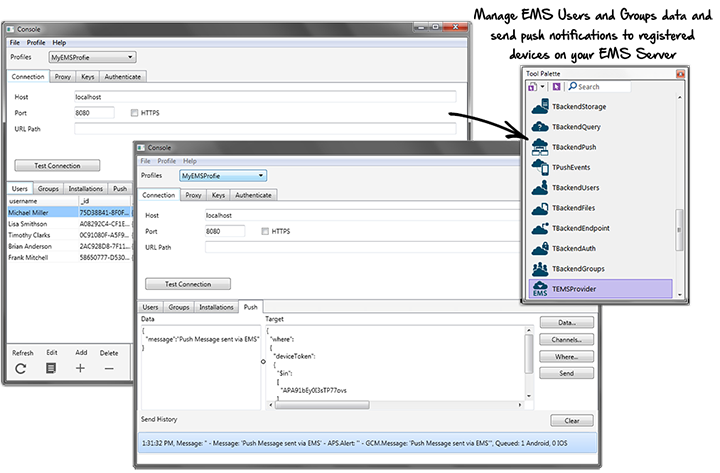720x473 pixels.
Task: Click the Data... button
Action: [567, 323]
